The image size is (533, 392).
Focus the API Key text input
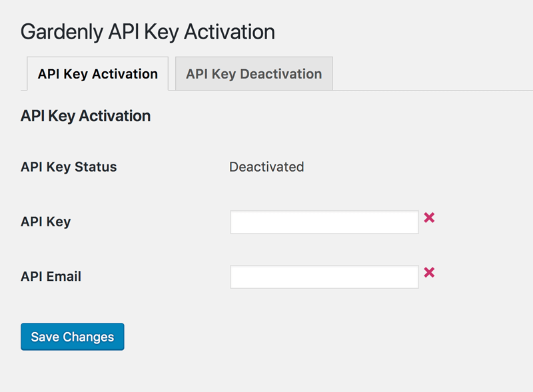click(324, 222)
